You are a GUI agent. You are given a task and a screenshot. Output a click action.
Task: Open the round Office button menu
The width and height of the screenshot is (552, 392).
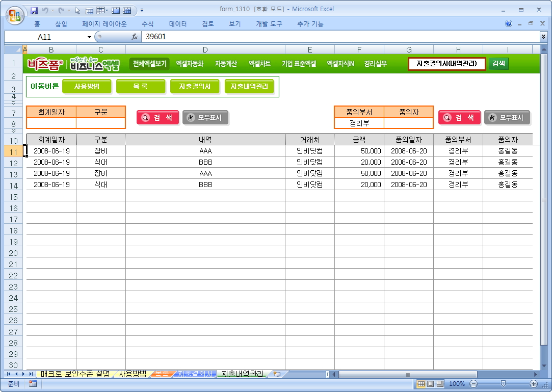click(15, 14)
